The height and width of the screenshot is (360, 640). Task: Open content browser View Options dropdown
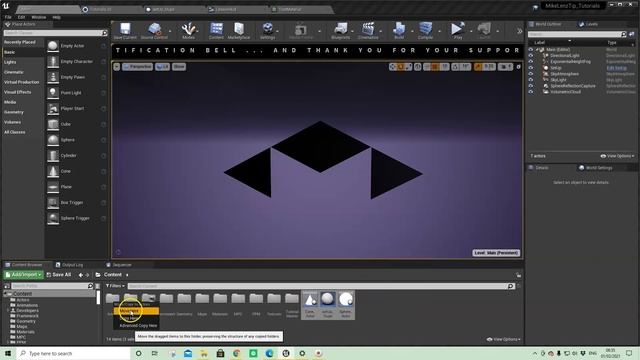504,339
